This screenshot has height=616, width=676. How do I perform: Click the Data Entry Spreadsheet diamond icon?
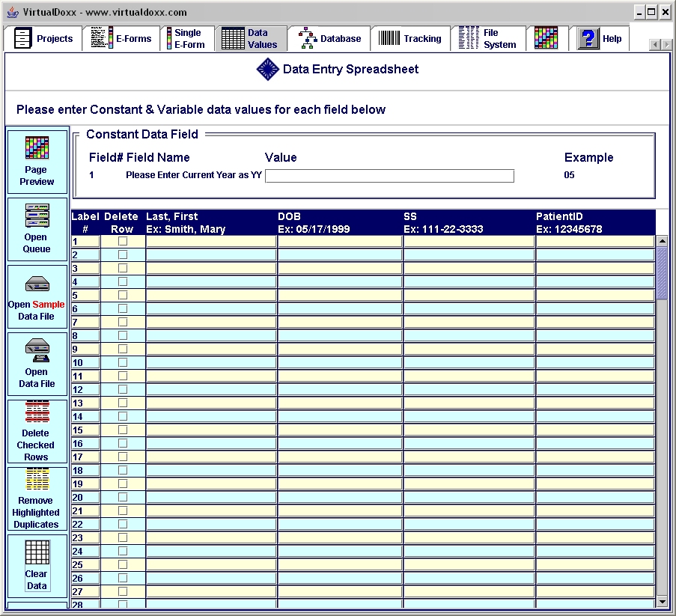click(268, 69)
